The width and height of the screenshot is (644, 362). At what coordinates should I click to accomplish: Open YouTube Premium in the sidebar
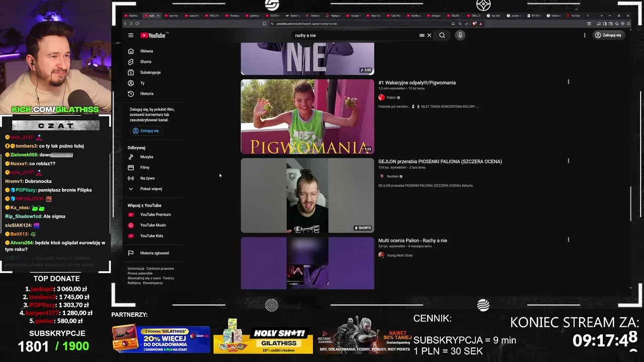pos(155,215)
